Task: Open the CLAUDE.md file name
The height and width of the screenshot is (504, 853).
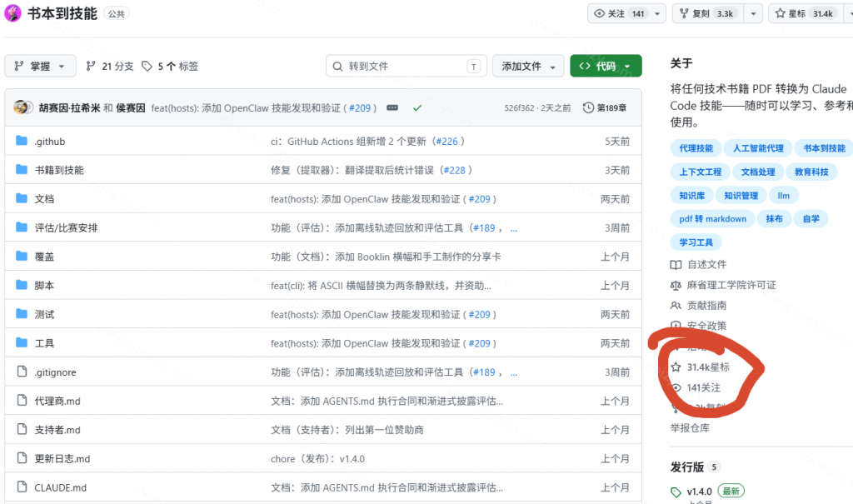Action: 60,487
